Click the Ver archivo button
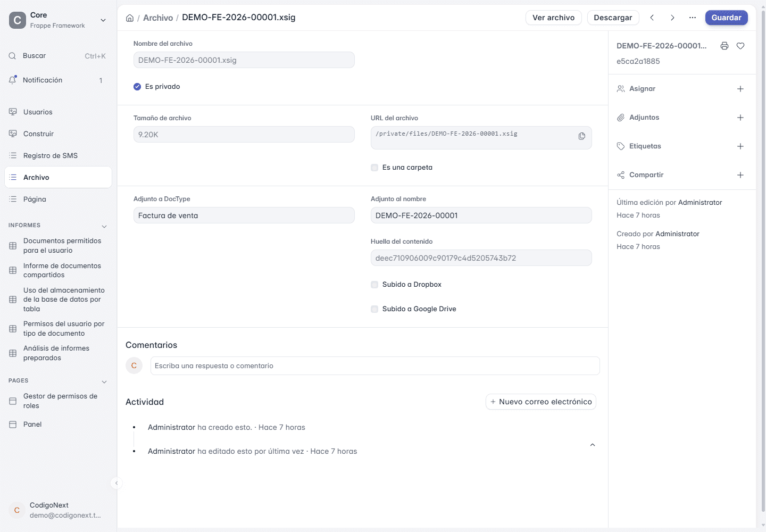Viewport: 766px width, 532px height. tap(554, 18)
